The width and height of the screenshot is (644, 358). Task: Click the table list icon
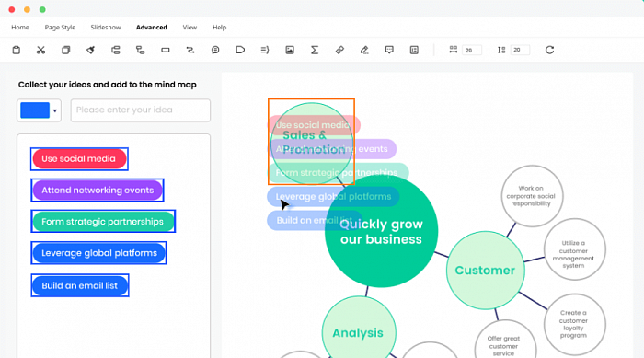pos(414,50)
